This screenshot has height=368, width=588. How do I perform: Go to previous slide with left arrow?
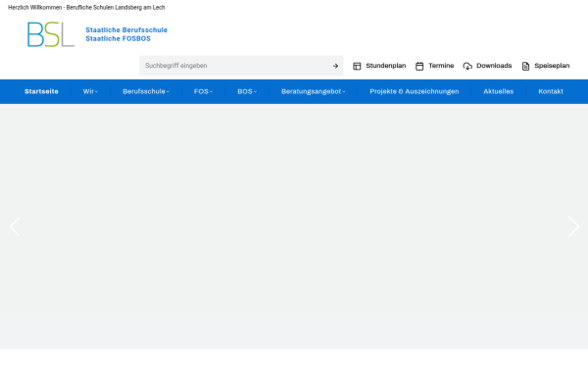(x=15, y=227)
